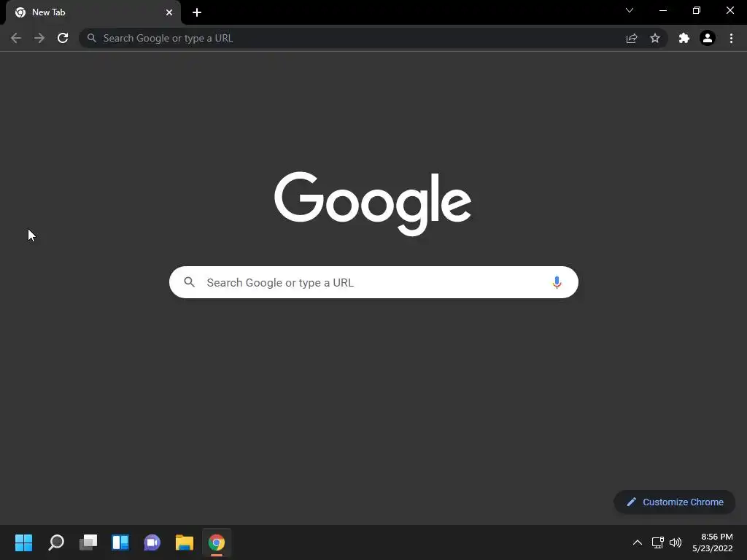The width and height of the screenshot is (747, 560).
Task: Open Task View on the taskbar
Action: click(88, 542)
